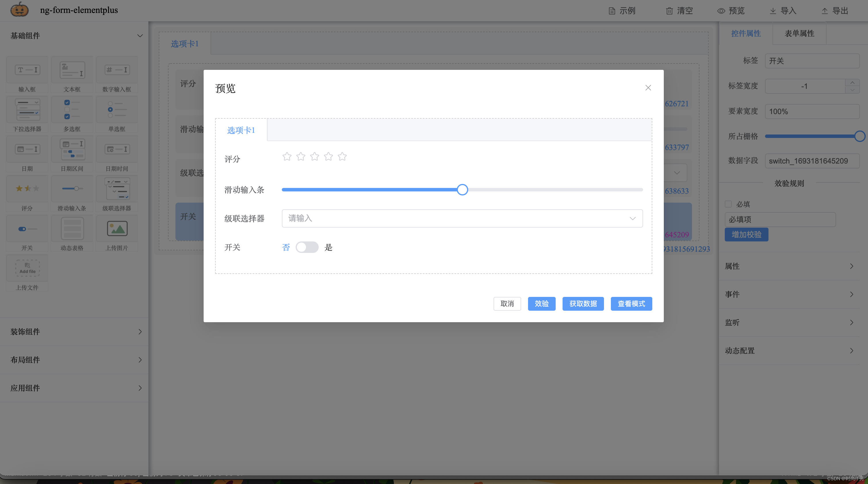Click the 是 label beside the switch
Viewport: 868px width, 484px height.
pos(328,247)
